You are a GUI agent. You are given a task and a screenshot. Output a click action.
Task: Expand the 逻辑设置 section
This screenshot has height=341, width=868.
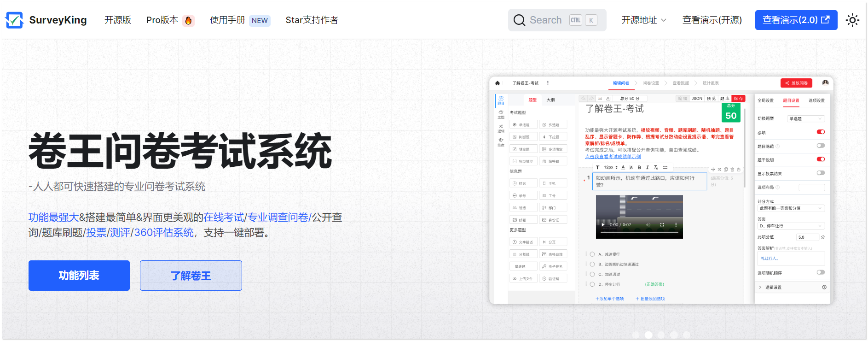pyautogui.click(x=792, y=288)
